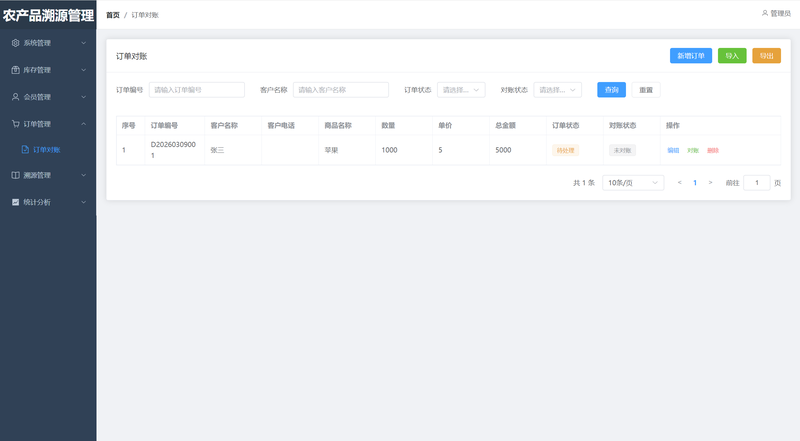Focus the 订单编号 search input field
This screenshot has width=800, height=441.
197,90
